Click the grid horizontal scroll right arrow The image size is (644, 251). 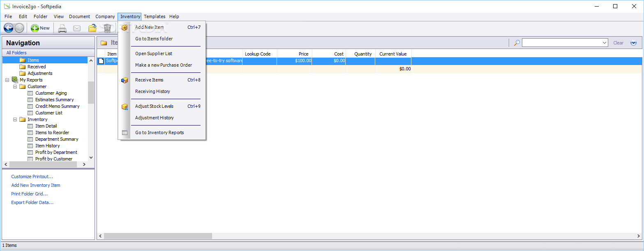click(638, 236)
